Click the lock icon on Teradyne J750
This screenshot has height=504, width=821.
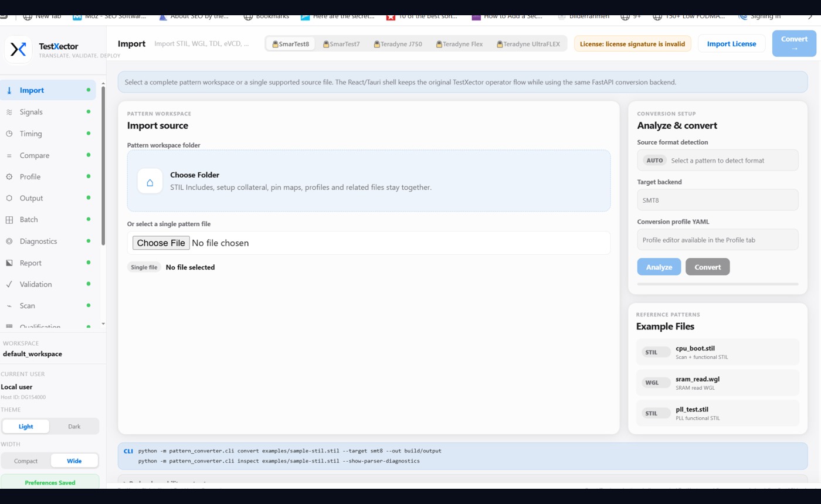(377, 44)
